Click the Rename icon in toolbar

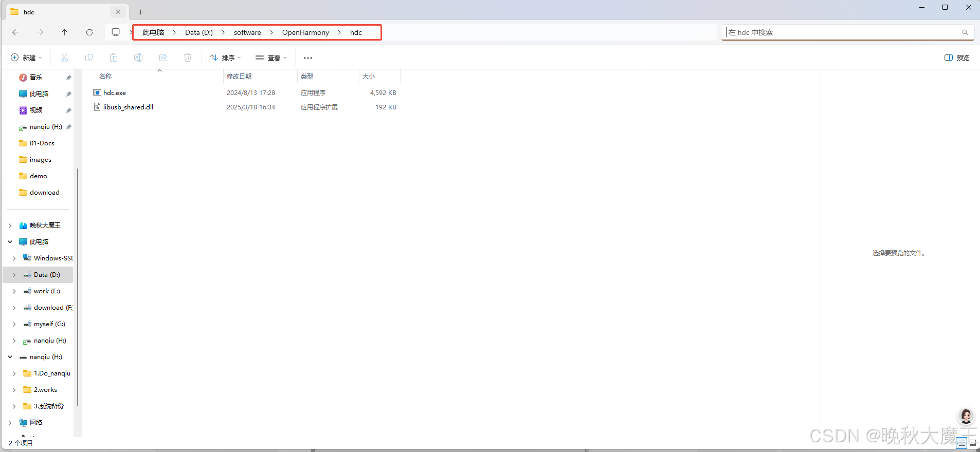138,58
